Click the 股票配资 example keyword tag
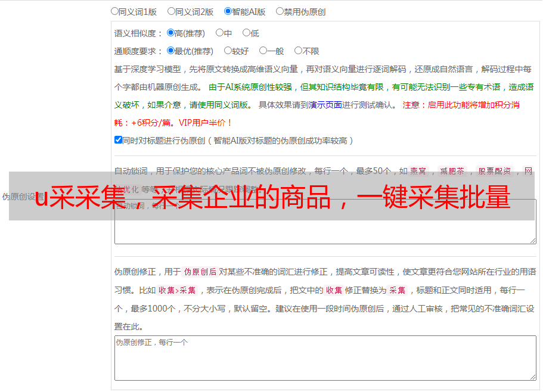 tap(494, 171)
